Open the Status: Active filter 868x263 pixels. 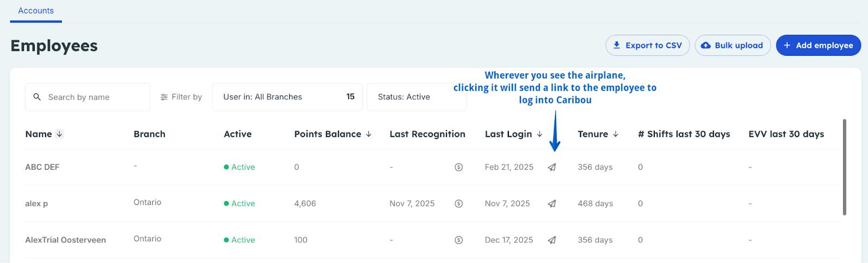click(x=417, y=97)
